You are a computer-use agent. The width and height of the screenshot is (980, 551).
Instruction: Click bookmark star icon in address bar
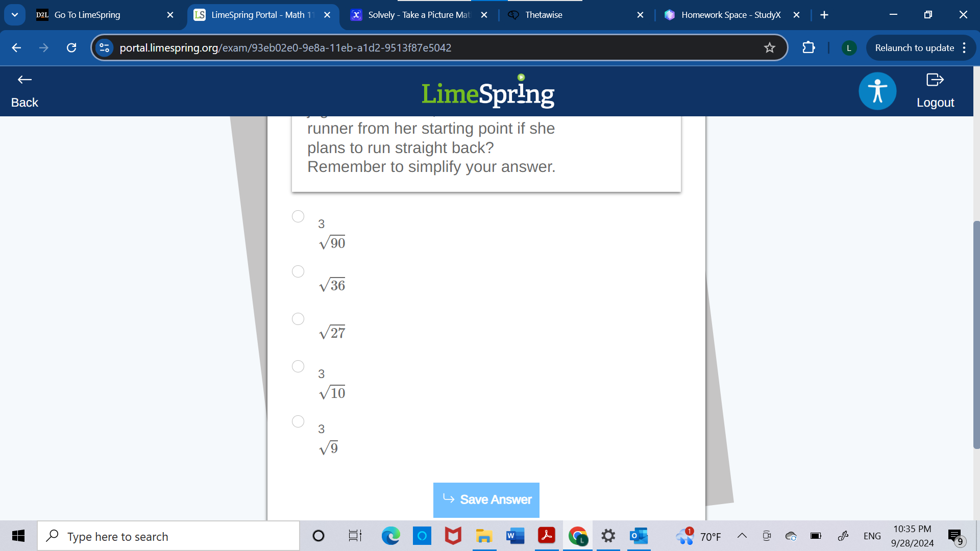click(x=769, y=48)
